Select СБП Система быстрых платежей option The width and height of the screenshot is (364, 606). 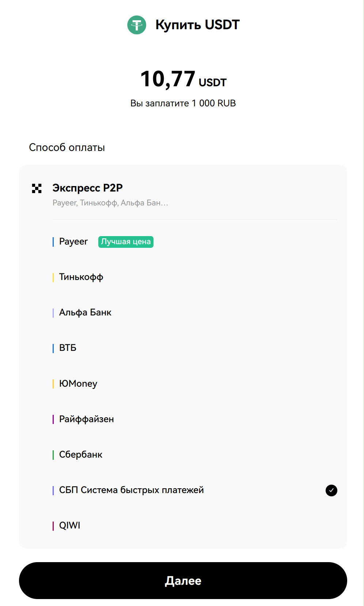(x=132, y=490)
